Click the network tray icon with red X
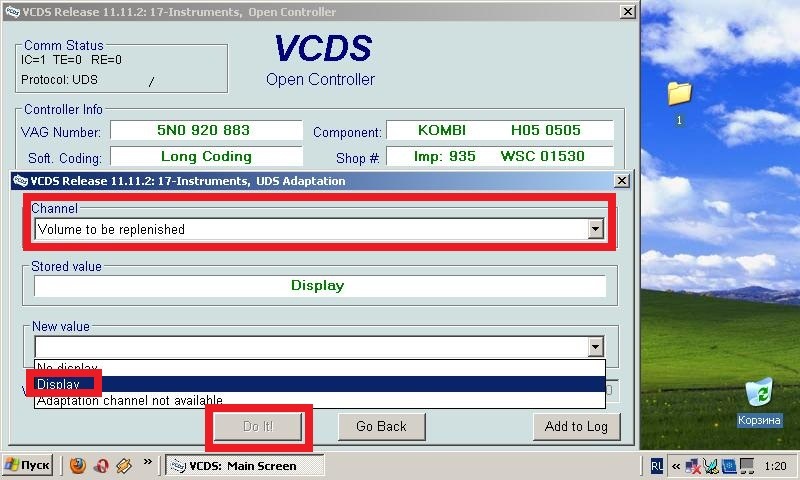Viewport: 800px width, 480px height. [693, 466]
